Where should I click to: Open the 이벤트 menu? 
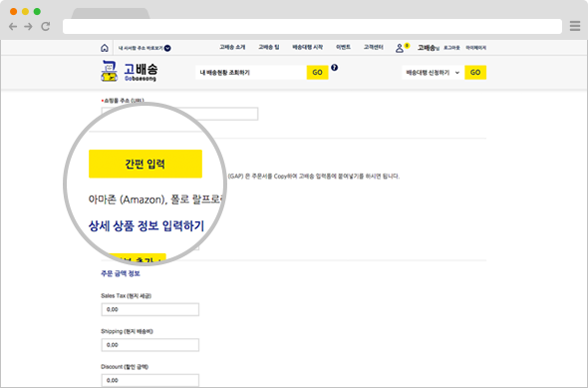click(343, 47)
